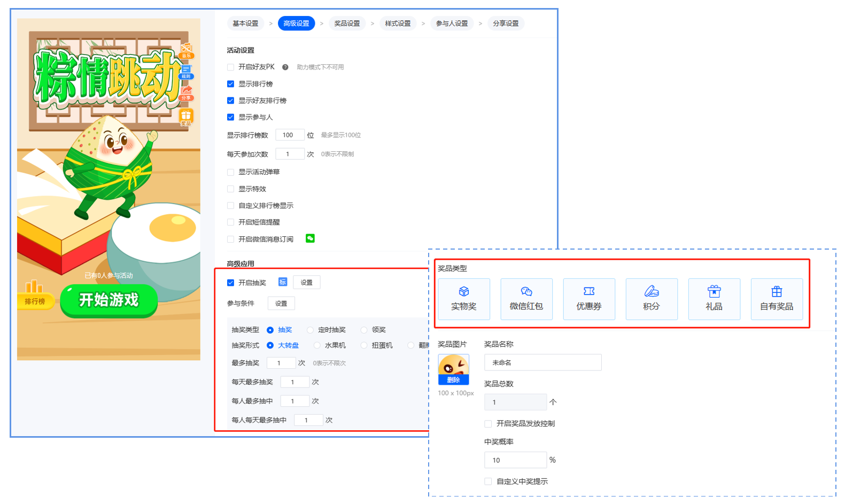The image size is (845, 504).
Task: Enable the 显示活动弹幕 checkbox
Action: coord(230,172)
